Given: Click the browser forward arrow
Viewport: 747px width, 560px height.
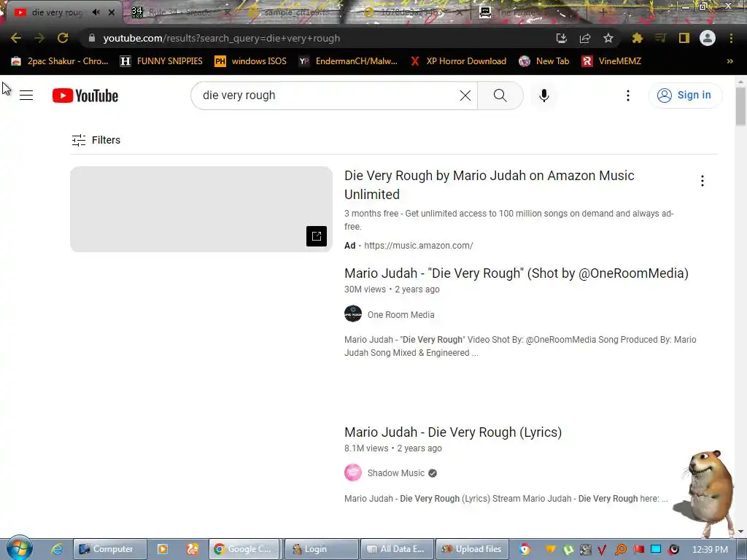Looking at the screenshot, I should (39, 38).
